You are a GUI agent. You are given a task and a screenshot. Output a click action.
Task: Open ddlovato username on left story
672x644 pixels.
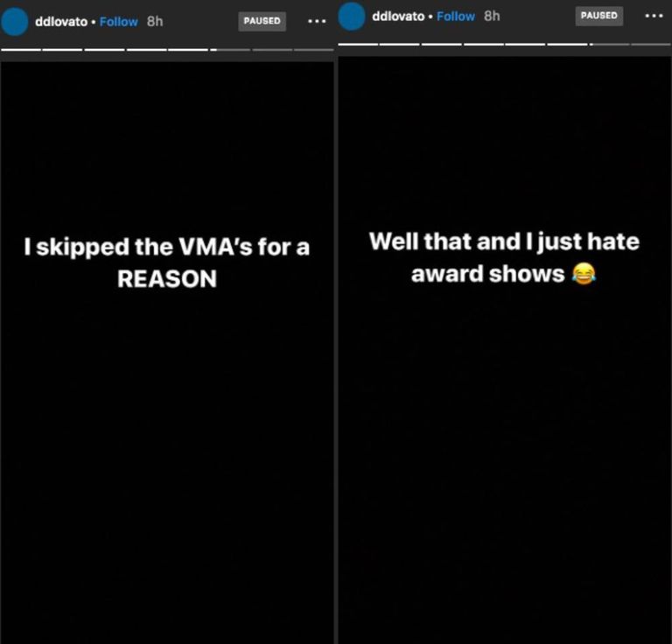coord(61,21)
